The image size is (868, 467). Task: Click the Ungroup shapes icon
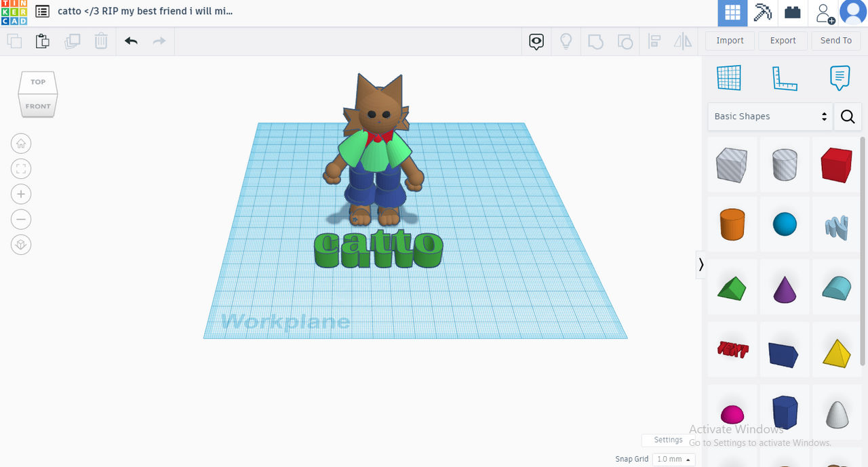(x=625, y=41)
